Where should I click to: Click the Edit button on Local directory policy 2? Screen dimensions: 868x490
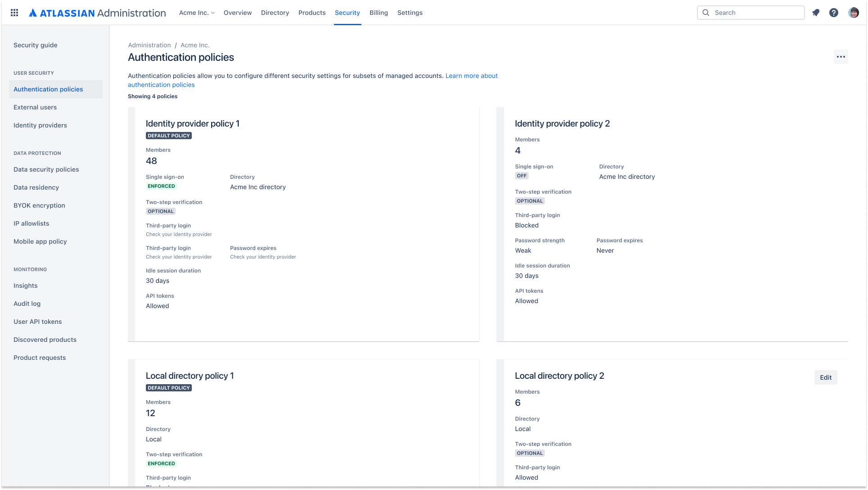pos(826,377)
